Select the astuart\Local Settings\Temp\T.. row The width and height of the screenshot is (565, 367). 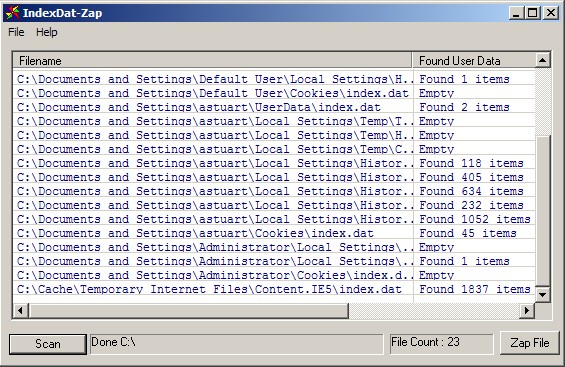pyautogui.click(x=274, y=121)
